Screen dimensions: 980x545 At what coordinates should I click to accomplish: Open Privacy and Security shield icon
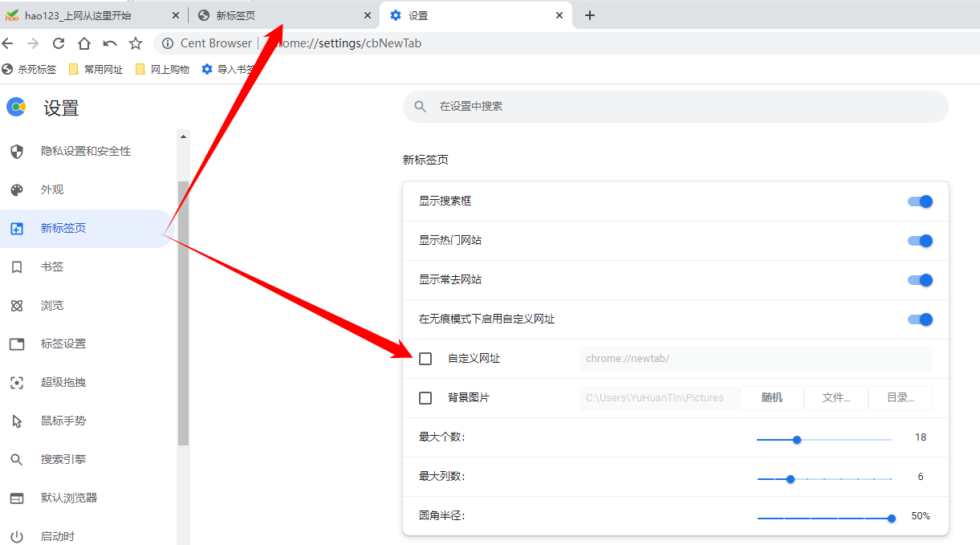point(17,151)
